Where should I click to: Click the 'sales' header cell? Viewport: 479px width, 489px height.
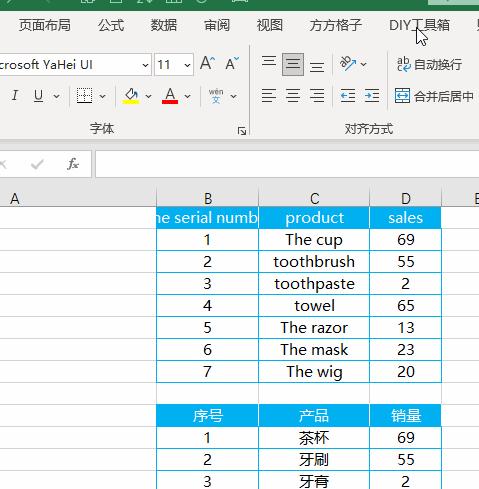tap(405, 218)
